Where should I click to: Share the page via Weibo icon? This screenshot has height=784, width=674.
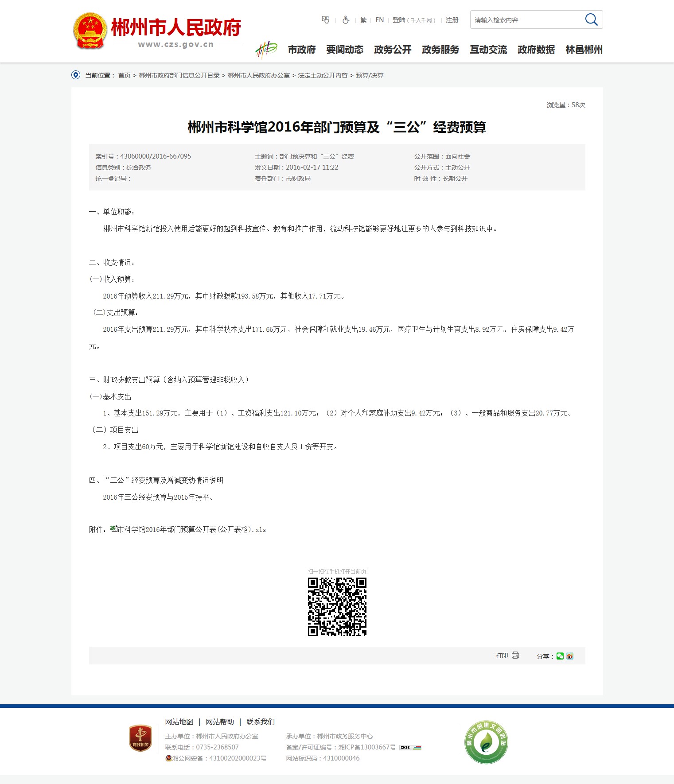570,656
